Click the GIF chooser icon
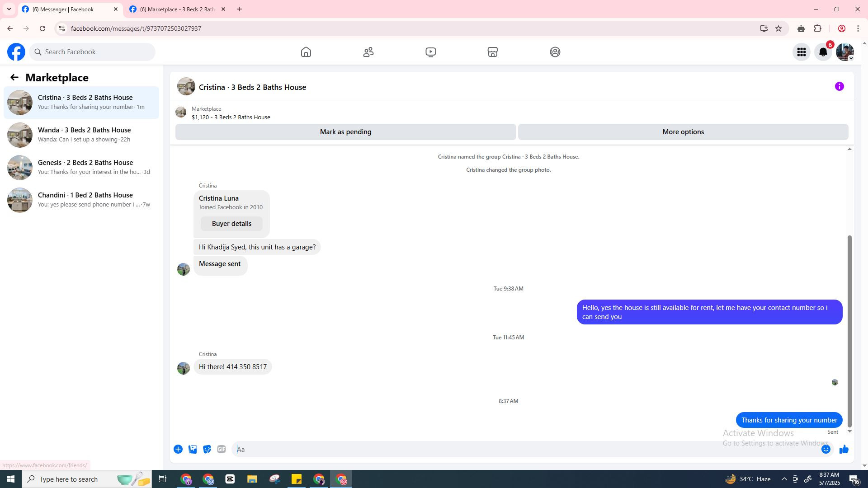This screenshot has width=868, height=488. (x=221, y=449)
